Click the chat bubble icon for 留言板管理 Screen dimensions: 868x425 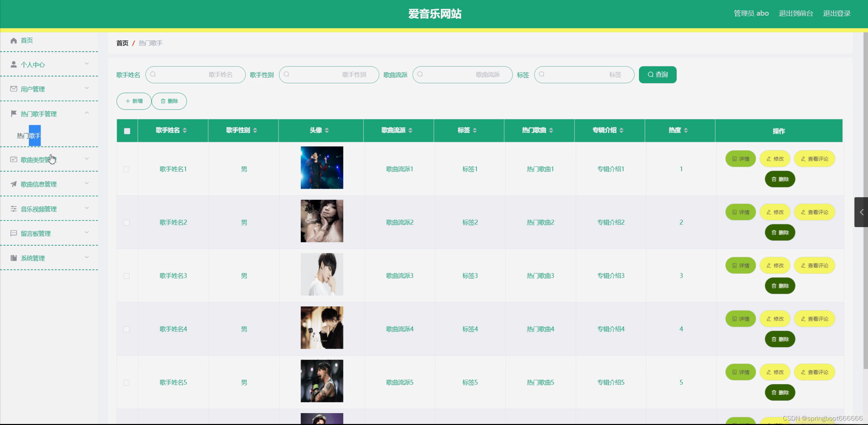point(14,233)
